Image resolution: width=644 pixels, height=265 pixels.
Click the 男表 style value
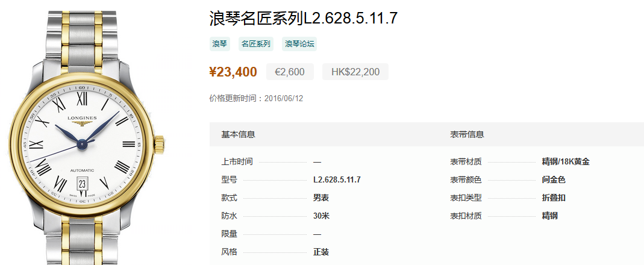click(320, 198)
